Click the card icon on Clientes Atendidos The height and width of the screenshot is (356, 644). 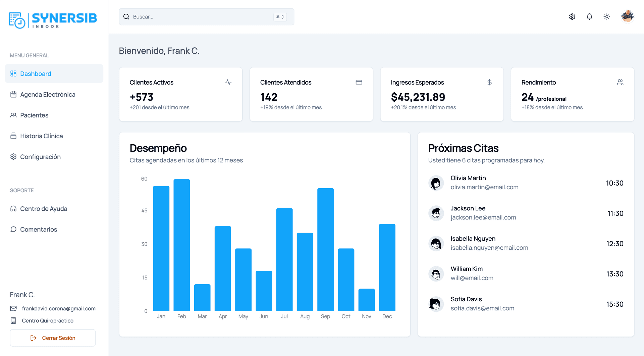(x=359, y=82)
